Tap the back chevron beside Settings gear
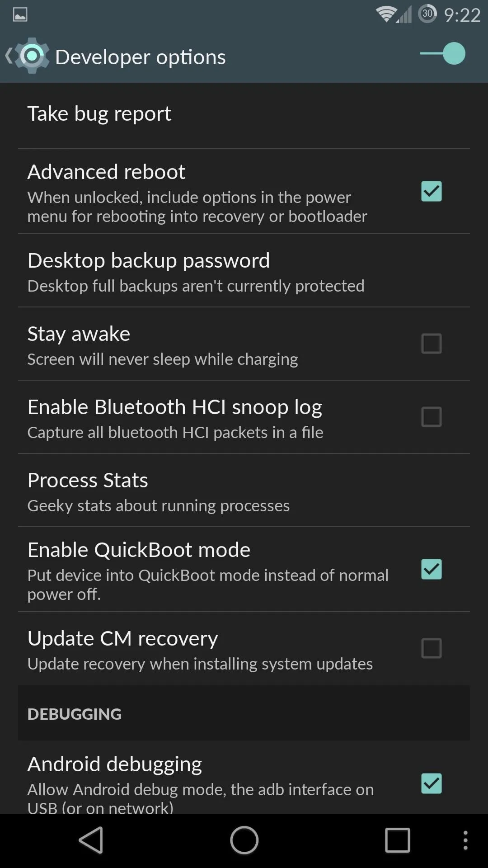488x868 pixels. [8, 56]
